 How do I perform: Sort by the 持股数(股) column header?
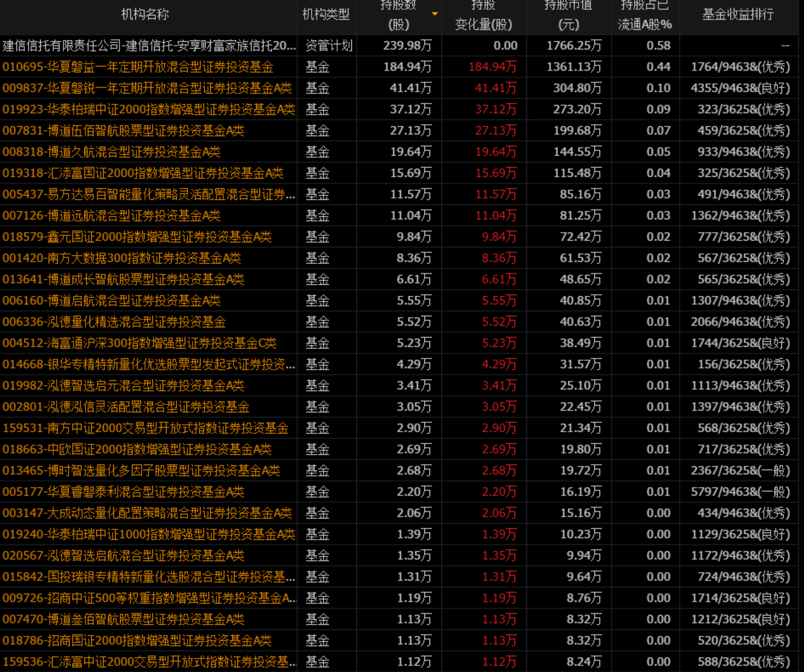[398, 15]
